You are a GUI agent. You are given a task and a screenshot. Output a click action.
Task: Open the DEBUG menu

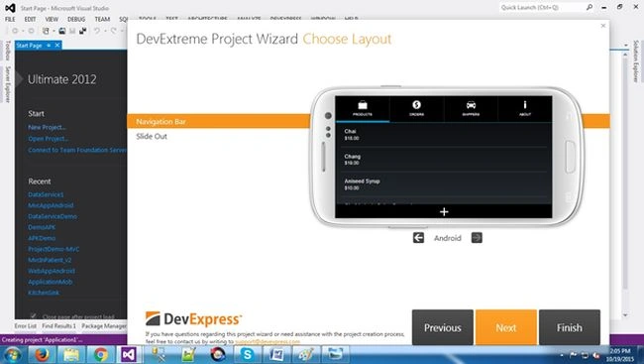pyautogui.click(x=76, y=19)
